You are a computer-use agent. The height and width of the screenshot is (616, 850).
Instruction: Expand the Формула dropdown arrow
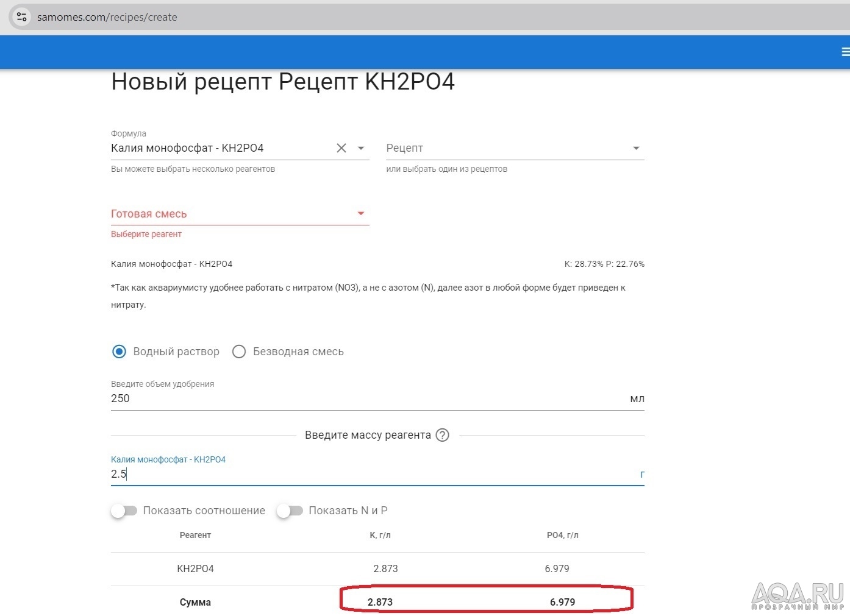361,148
